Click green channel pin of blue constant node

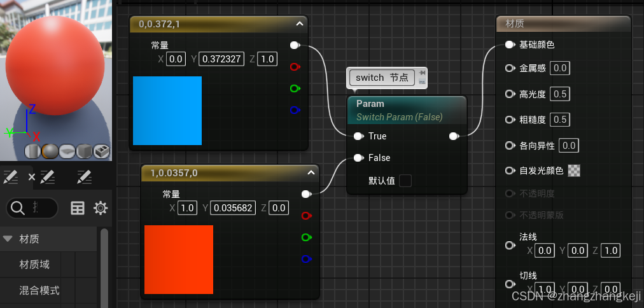pos(295,88)
